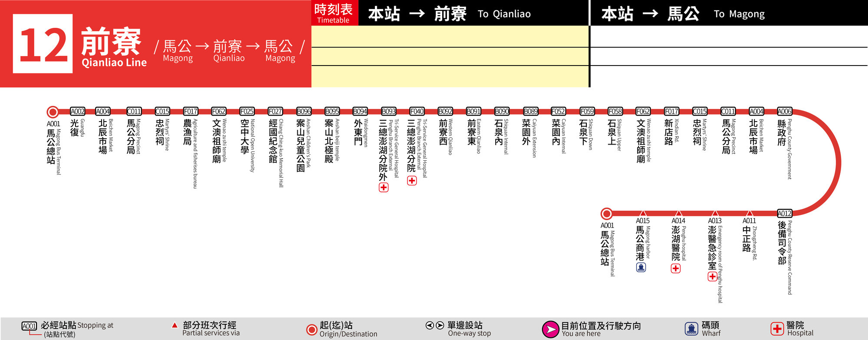The image size is (868, 340).
Task: Click stop code box F058
Action: 615,112
